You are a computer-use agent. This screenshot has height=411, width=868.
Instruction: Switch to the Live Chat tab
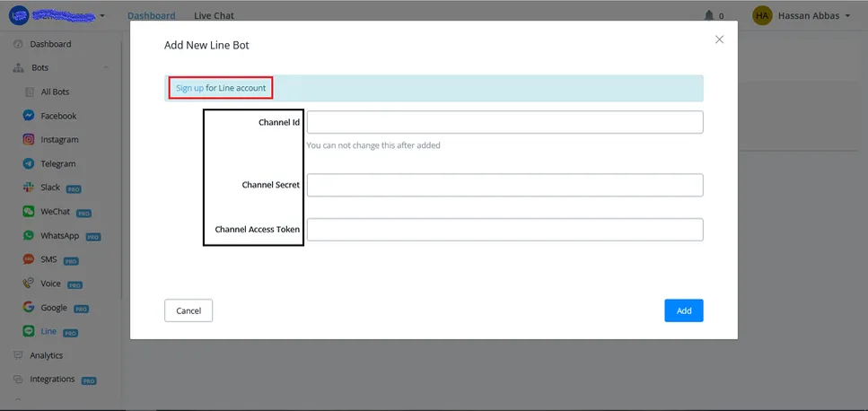[x=214, y=15]
